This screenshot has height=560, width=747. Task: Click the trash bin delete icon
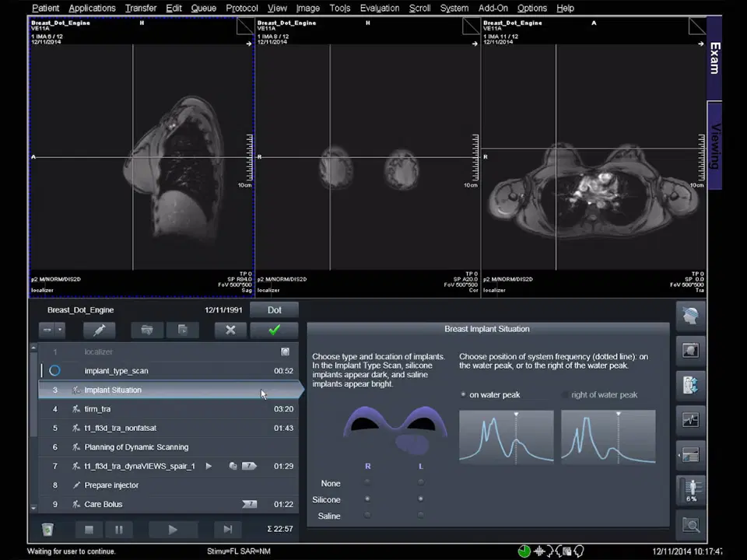pyautogui.click(x=47, y=530)
